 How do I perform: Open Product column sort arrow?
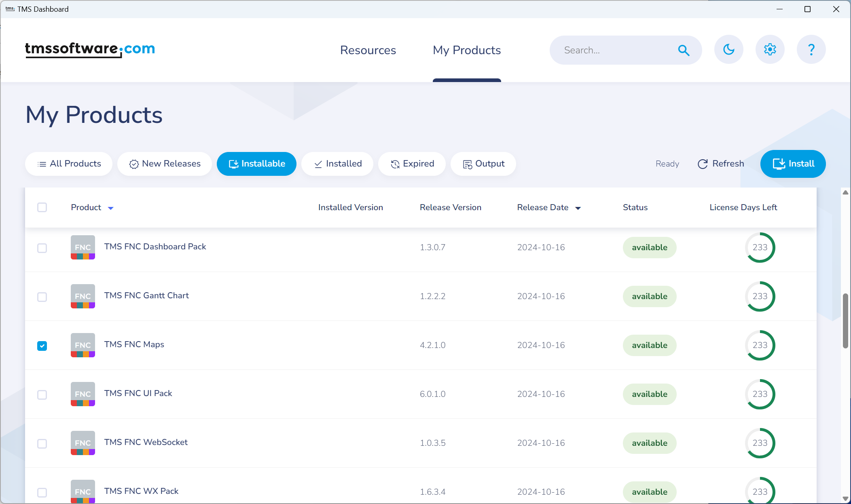111,208
